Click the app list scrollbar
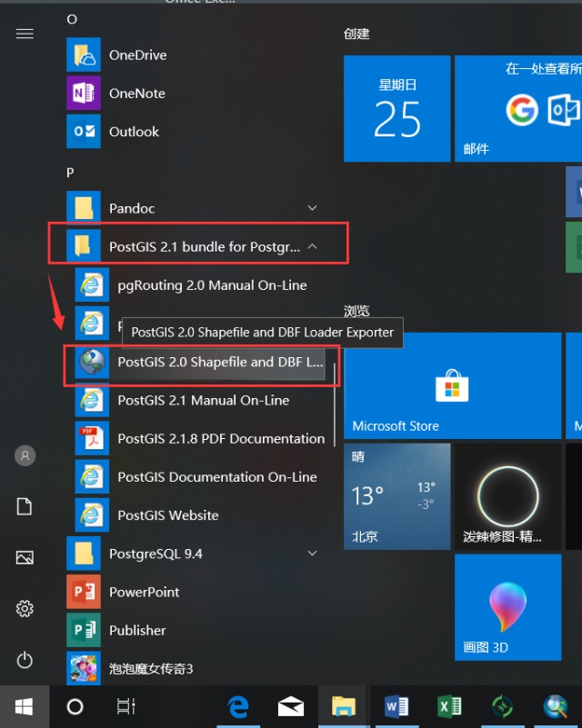Screen dimensions: 582x728 [335, 405]
